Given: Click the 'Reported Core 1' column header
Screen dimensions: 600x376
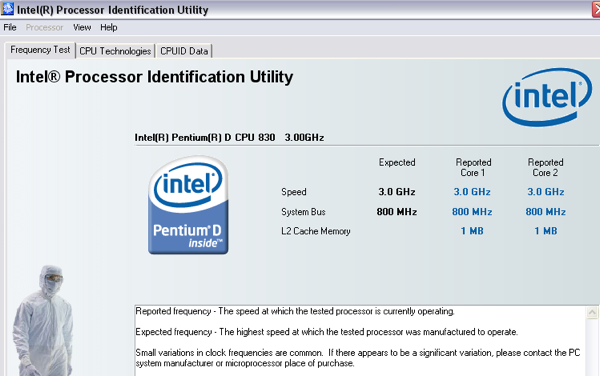Looking at the screenshot, I should pyautogui.click(x=473, y=168).
